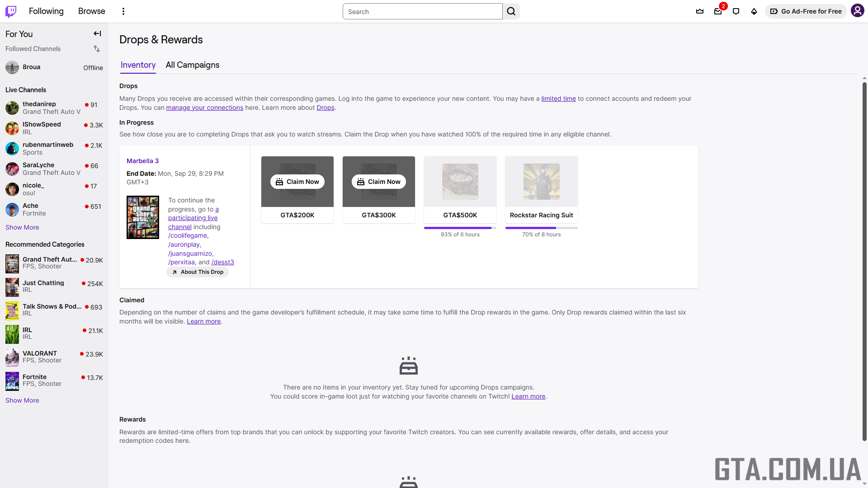Click the search magnifier button
The width and height of the screenshot is (868, 488).
[x=511, y=11]
